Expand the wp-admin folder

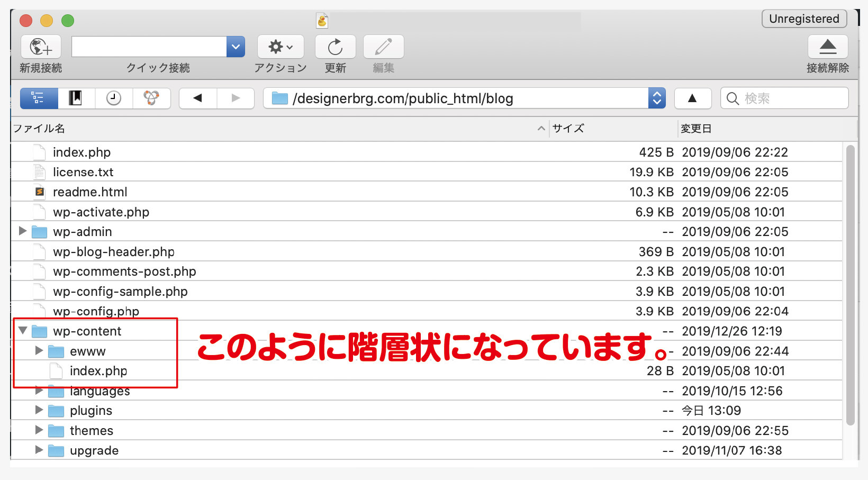(23, 231)
